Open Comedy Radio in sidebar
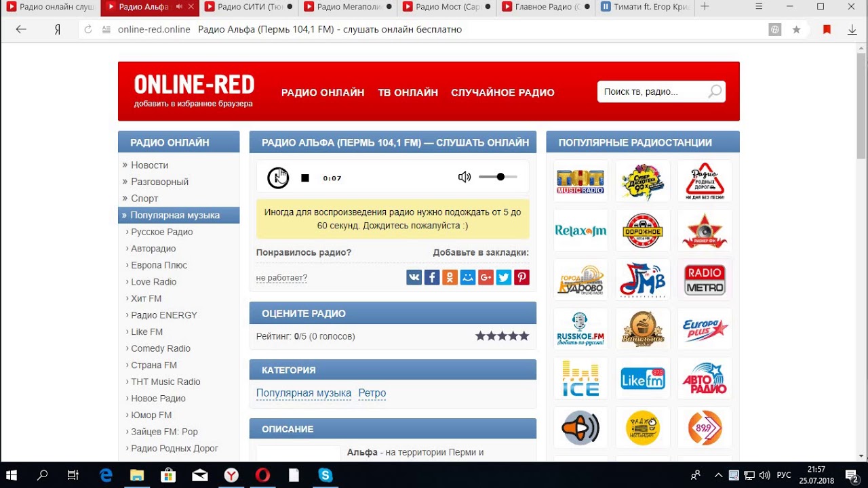868x488 pixels. (x=161, y=348)
